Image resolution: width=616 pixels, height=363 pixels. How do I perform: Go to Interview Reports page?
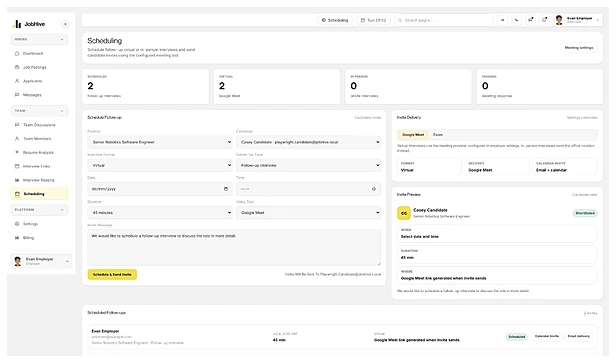(x=38, y=180)
